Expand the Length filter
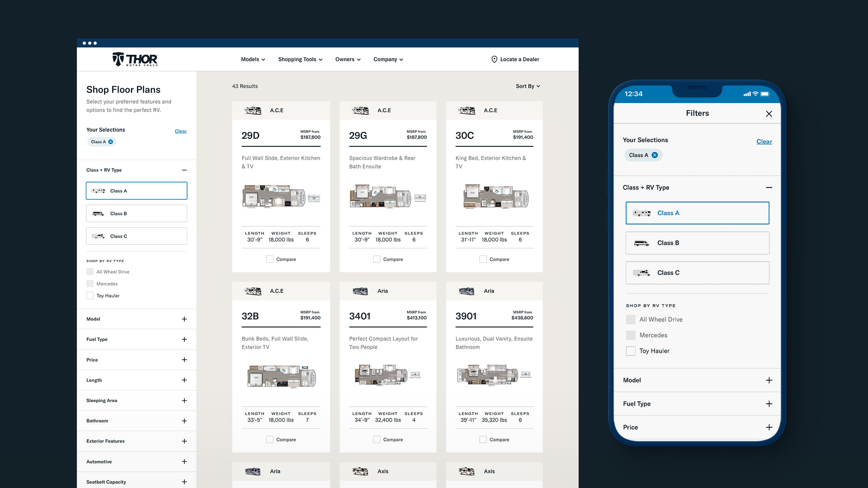This screenshot has width=868, height=488. coord(184,380)
